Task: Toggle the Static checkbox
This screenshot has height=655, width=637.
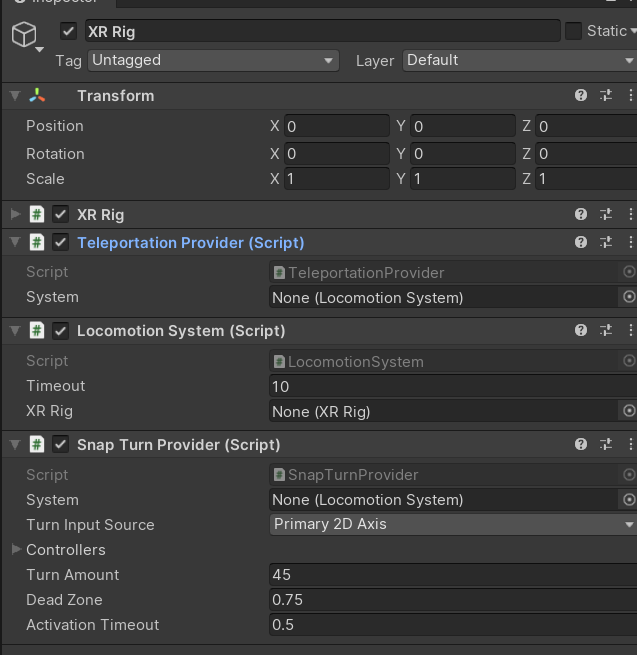Action: point(573,31)
